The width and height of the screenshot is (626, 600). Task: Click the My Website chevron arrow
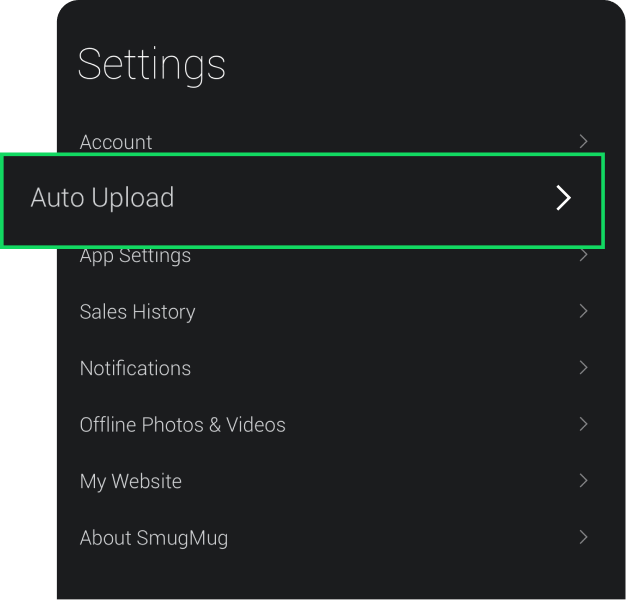click(x=583, y=481)
